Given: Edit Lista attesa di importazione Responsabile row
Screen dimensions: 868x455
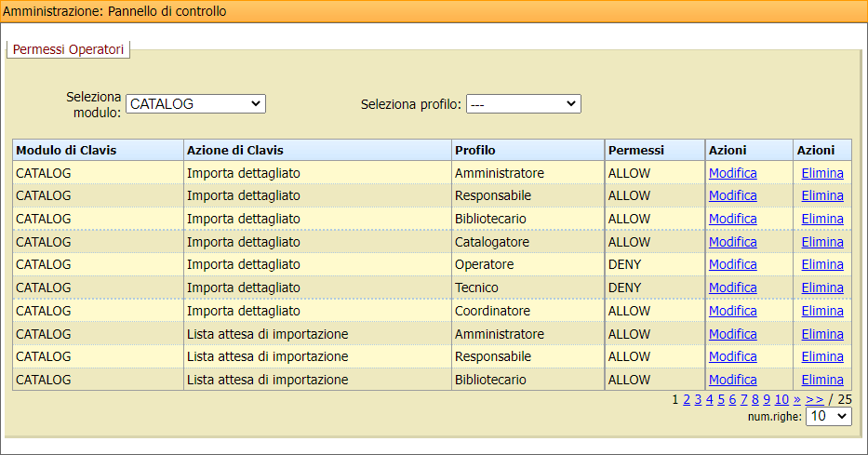Looking at the screenshot, I should point(732,356).
